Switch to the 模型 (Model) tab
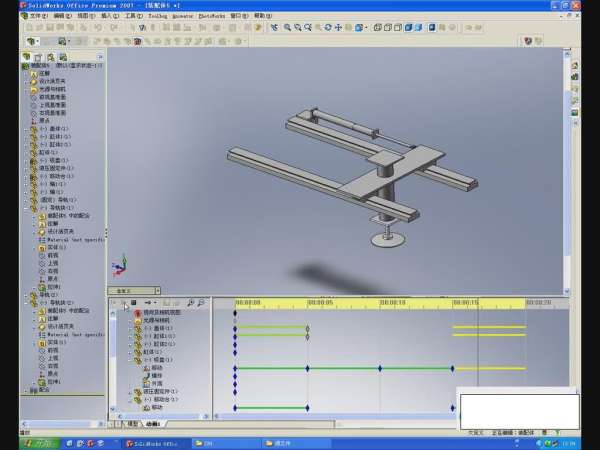The image size is (600, 450). point(132,424)
